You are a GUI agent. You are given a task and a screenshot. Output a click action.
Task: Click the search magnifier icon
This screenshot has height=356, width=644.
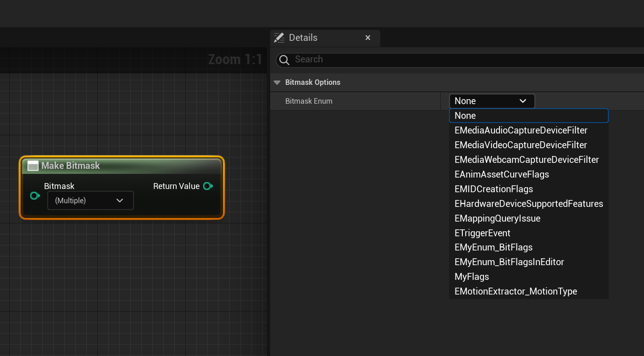point(284,60)
